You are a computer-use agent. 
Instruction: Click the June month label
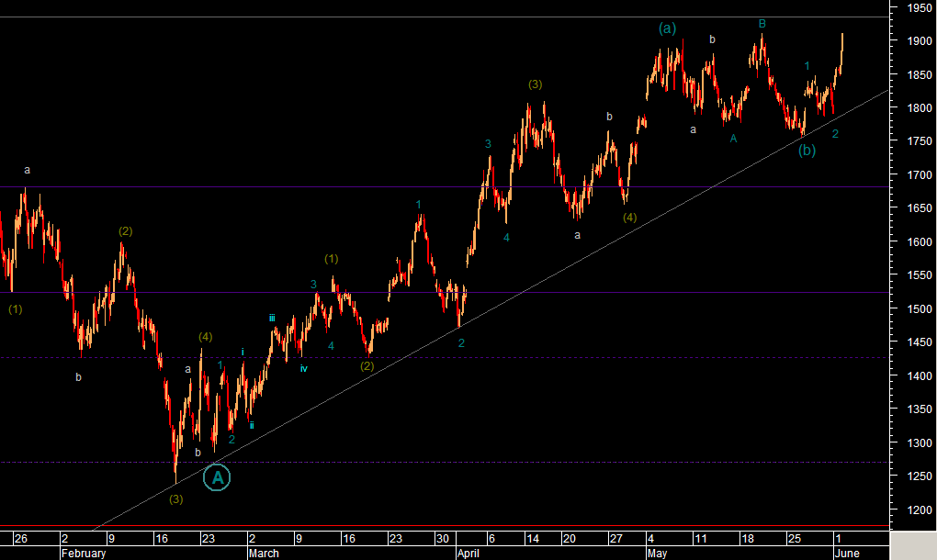point(847,554)
